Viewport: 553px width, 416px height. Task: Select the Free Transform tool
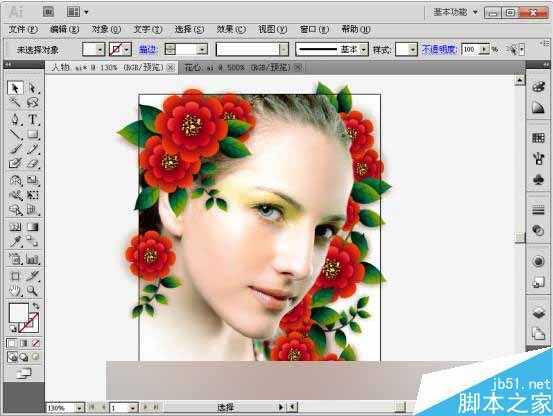pos(32,195)
